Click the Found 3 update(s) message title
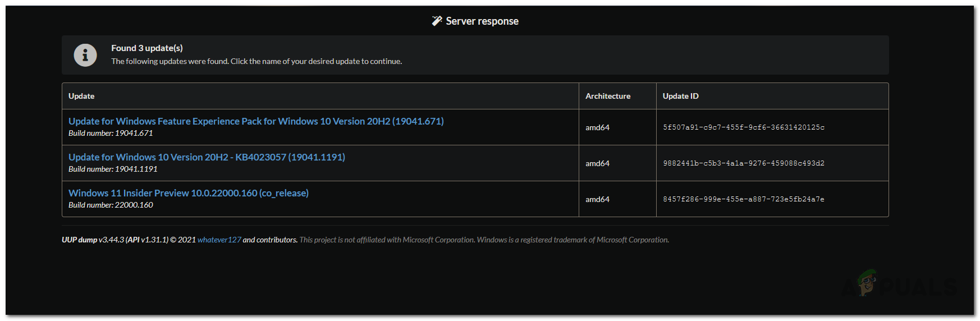 pyautogui.click(x=147, y=48)
